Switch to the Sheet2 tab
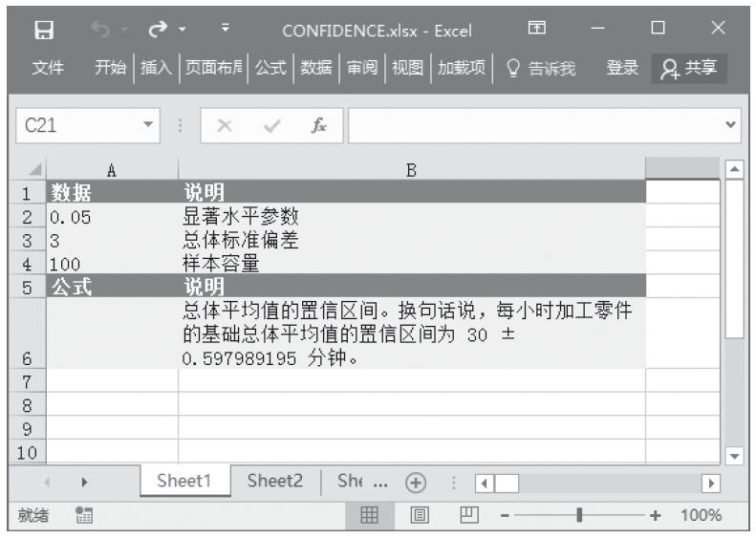 [x=275, y=483]
